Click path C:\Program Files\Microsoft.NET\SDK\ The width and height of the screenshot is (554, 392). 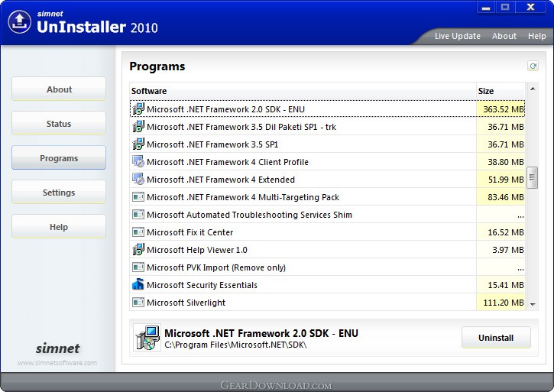[235, 345]
